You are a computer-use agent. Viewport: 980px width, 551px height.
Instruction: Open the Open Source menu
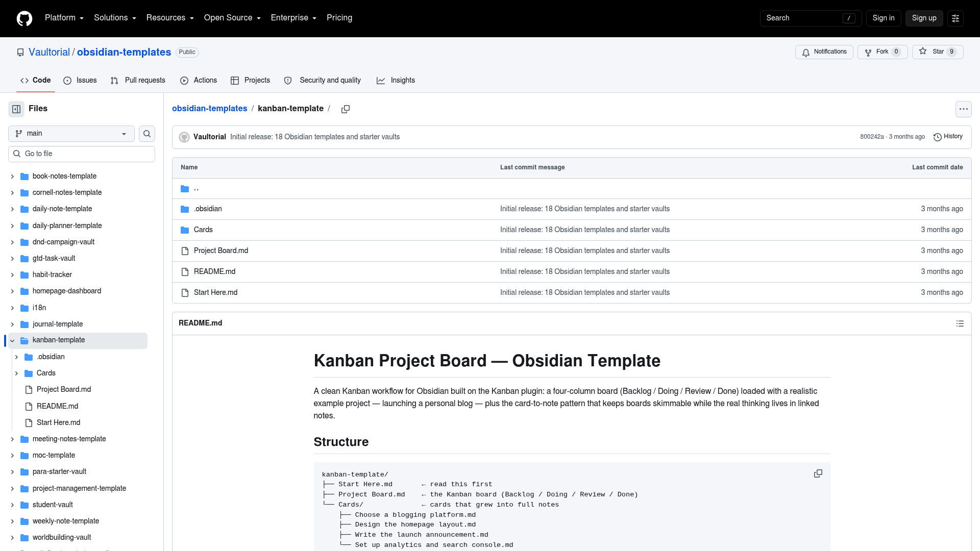click(x=232, y=18)
